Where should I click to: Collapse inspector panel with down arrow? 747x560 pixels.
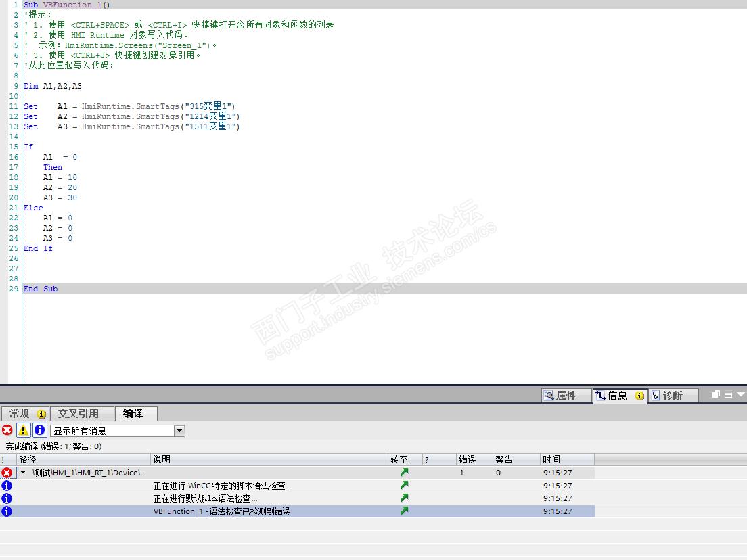740,394
